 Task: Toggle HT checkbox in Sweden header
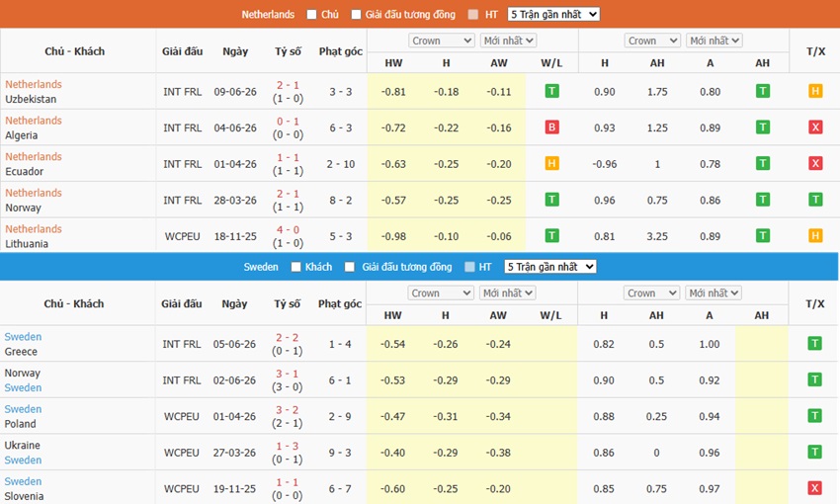pos(469,267)
